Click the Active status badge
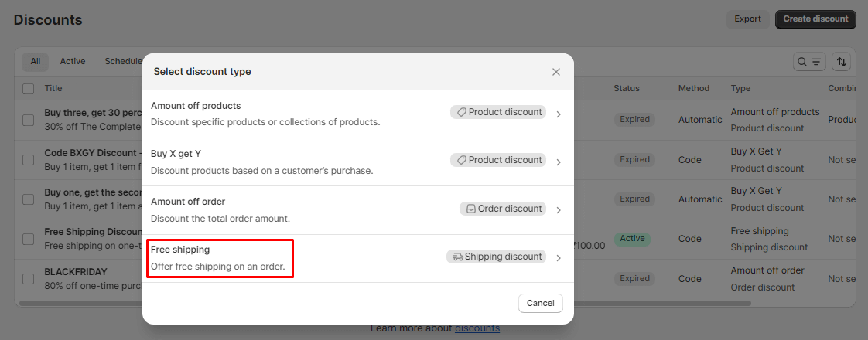868x340 pixels. point(632,239)
